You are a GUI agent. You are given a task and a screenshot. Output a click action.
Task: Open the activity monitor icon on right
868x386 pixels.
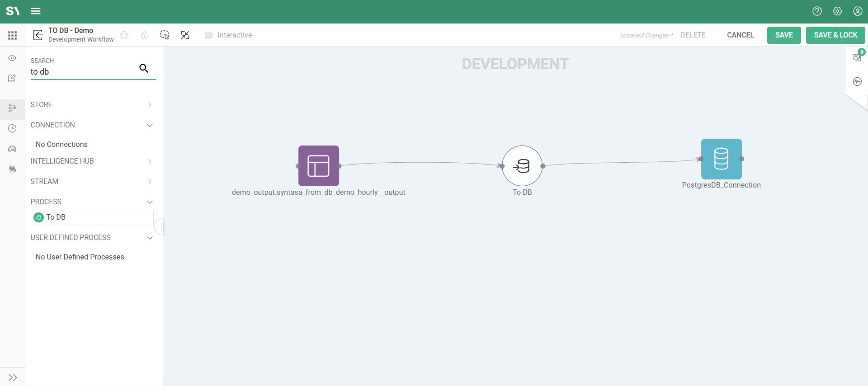click(857, 81)
